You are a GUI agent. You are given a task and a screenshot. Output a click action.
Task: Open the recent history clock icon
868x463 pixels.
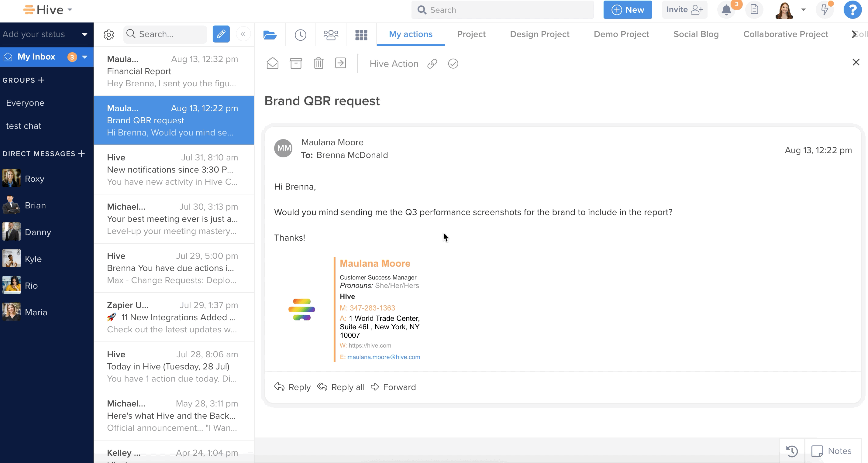pos(300,34)
